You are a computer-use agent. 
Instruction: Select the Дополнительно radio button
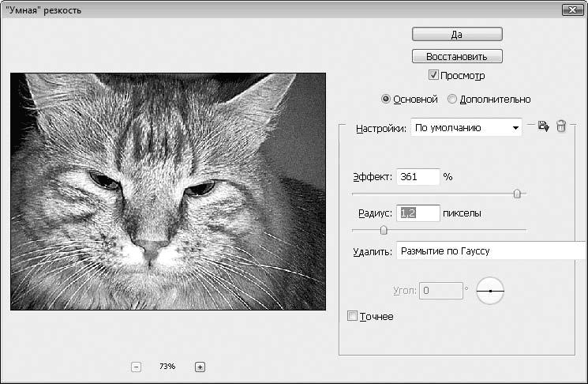tap(452, 99)
